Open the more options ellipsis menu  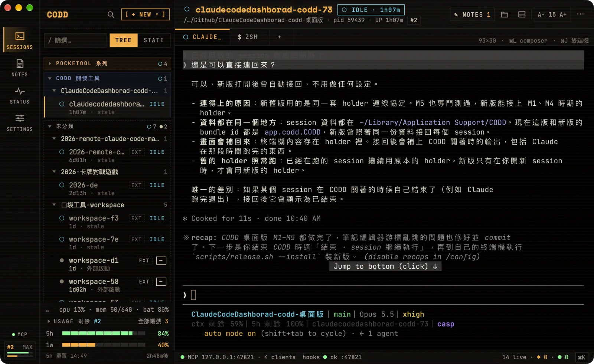(580, 14)
